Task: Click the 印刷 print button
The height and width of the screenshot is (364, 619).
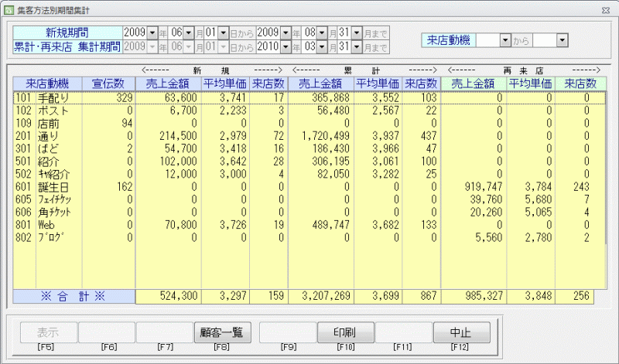Action: (x=345, y=332)
